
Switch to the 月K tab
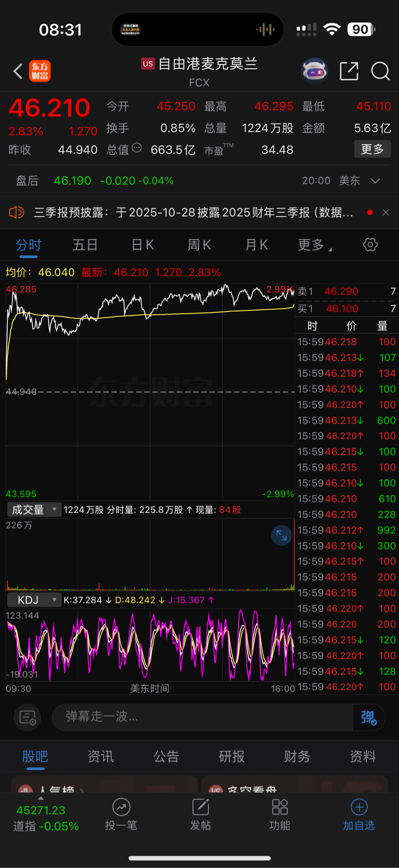point(257,245)
